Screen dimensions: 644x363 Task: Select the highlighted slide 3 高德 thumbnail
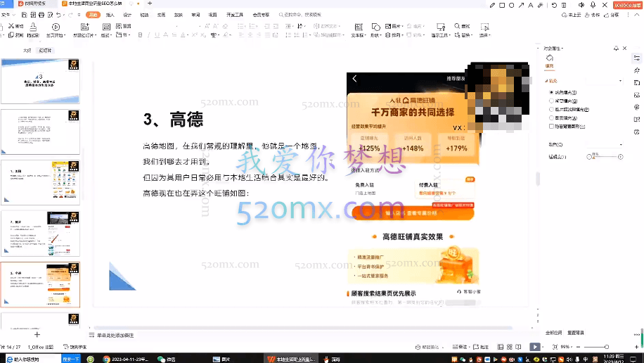tap(40, 285)
